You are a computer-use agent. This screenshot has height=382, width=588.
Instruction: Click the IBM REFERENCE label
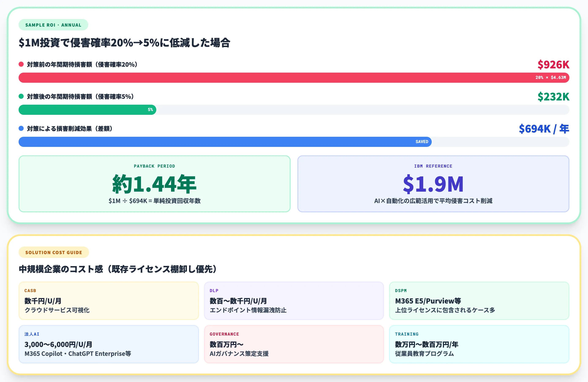(x=433, y=166)
